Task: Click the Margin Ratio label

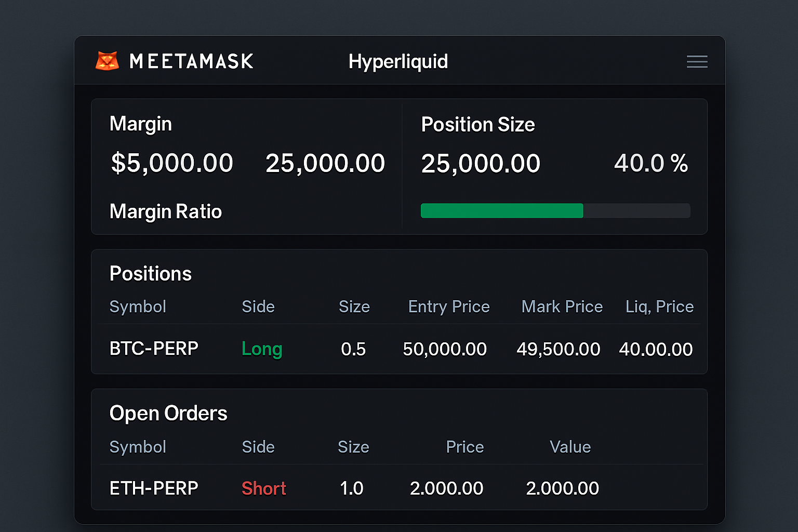Action: [165, 211]
